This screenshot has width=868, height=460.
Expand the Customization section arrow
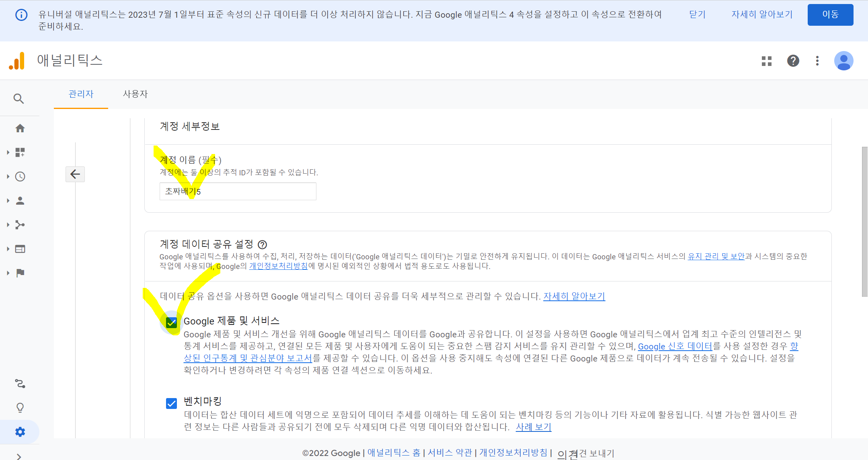pyautogui.click(x=8, y=152)
